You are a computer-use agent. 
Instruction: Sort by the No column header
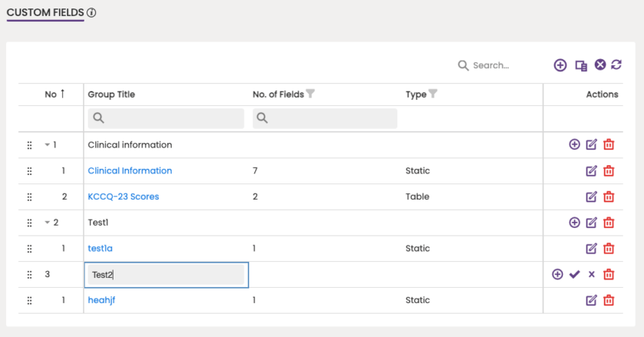tap(54, 94)
